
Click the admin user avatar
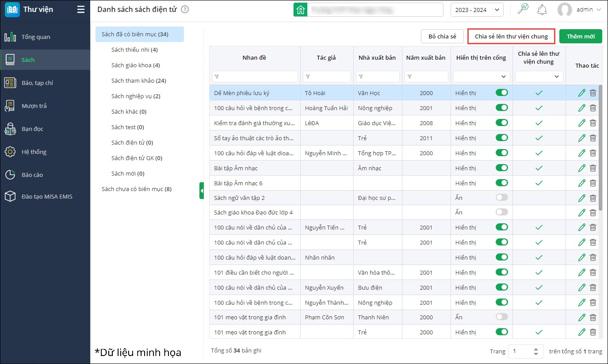pos(565,10)
